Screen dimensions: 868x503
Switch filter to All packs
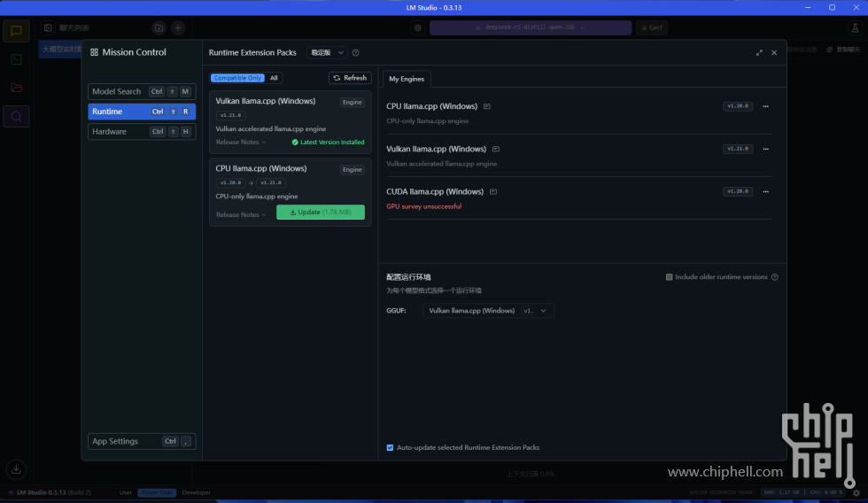coord(274,78)
